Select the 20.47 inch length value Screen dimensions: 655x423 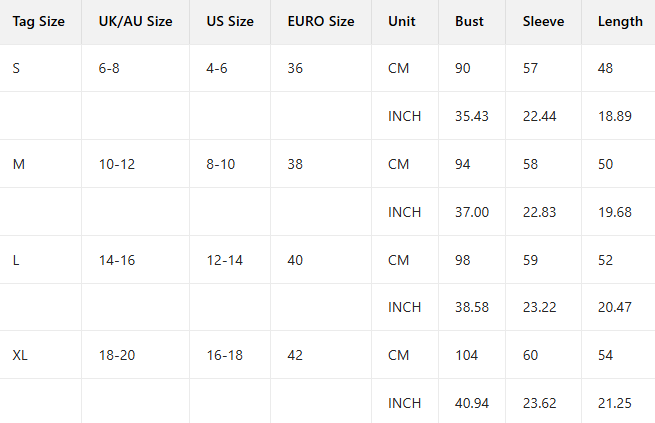614,307
